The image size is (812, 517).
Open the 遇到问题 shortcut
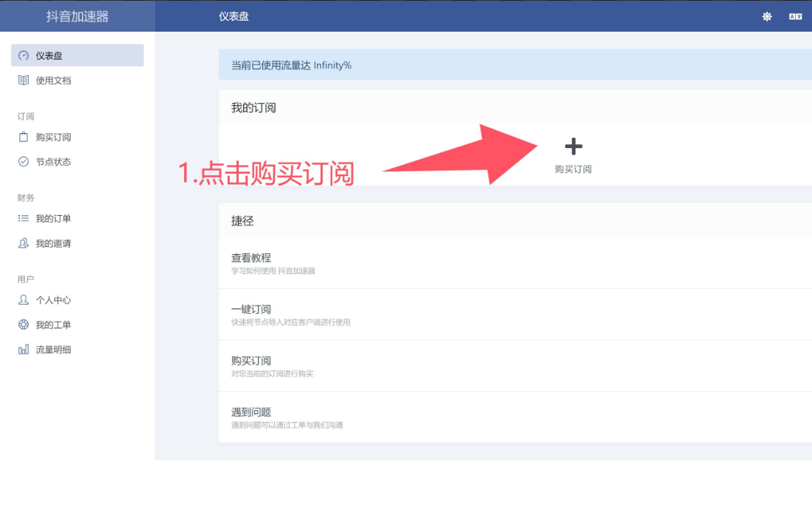pos(515,417)
